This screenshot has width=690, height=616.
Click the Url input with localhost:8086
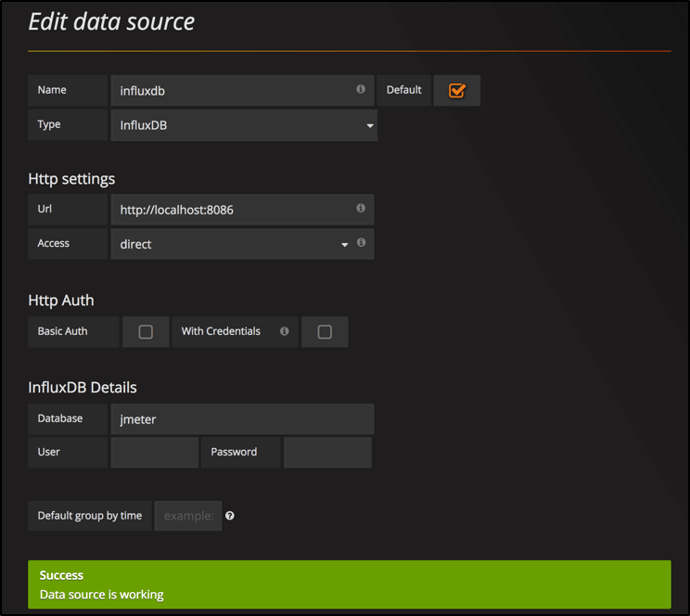[x=242, y=210]
